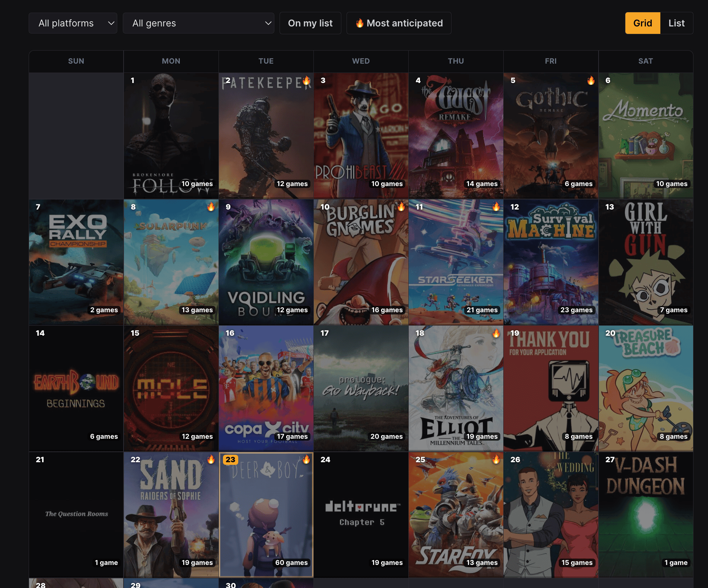This screenshot has width=708, height=588.
Task: Select the highlighted day 23 badge
Action: [x=230, y=459]
